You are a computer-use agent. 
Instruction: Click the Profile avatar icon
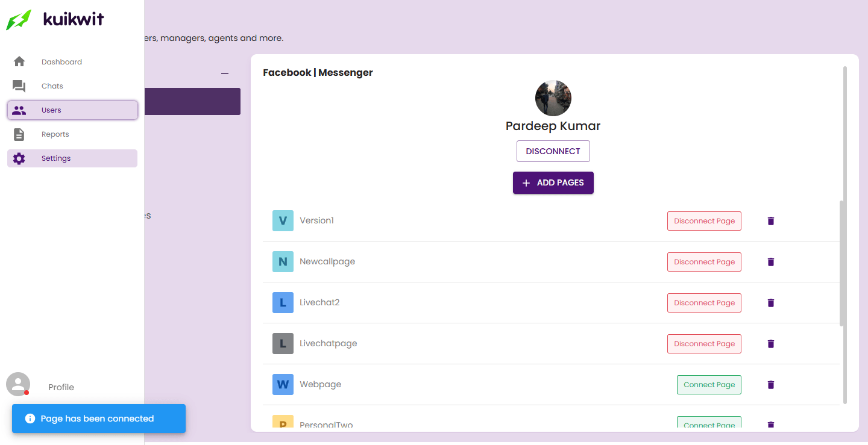coord(18,384)
